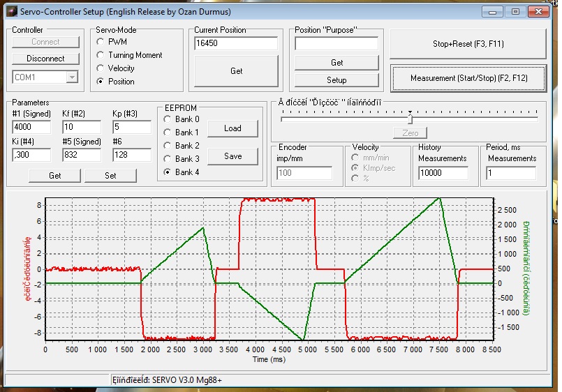
Task: Click the Current Position field showing 16450
Action: click(x=236, y=43)
